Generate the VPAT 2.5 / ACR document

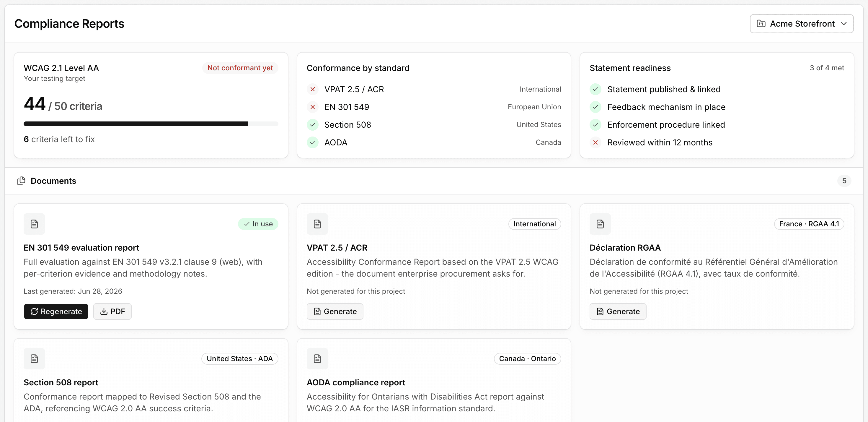pyautogui.click(x=335, y=311)
